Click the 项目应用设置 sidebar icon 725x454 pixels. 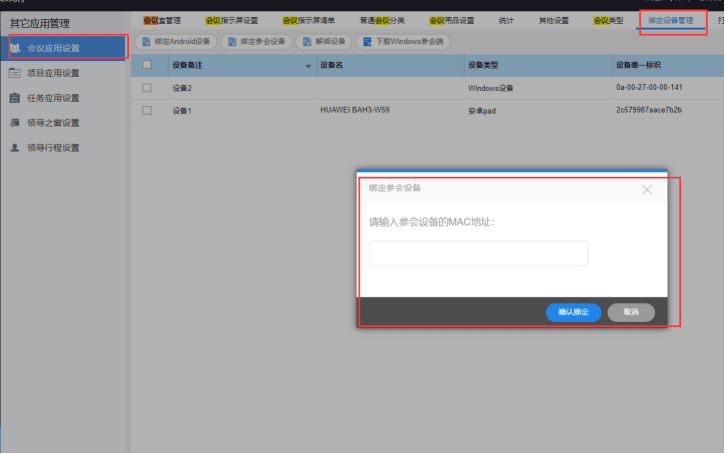(x=15, y=73)
